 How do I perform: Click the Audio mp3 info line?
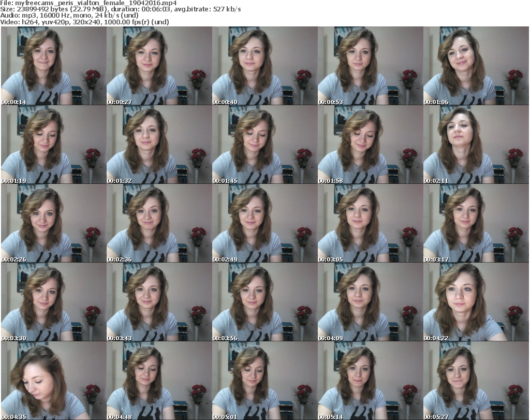[69, 16]
